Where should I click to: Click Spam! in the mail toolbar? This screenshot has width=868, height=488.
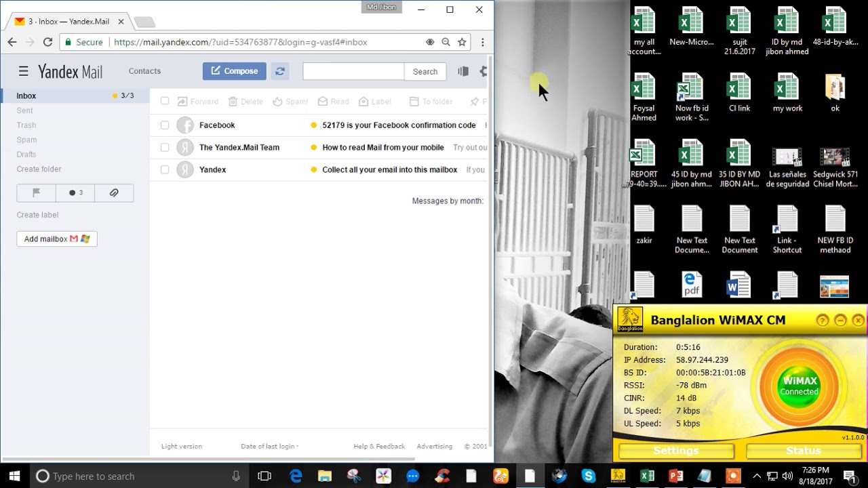tap(290, 102)
